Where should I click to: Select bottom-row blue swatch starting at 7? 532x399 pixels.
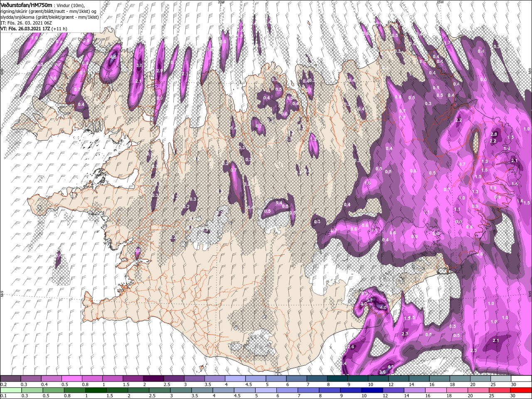[308, 390]
